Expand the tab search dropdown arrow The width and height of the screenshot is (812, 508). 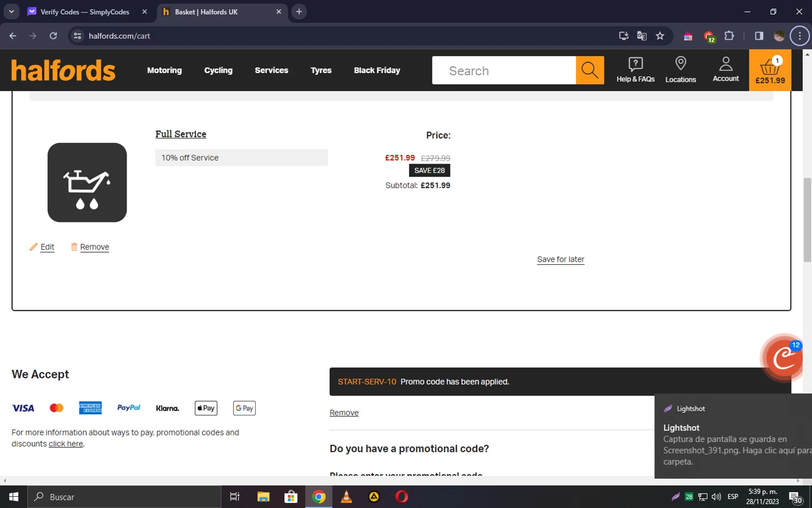(11, 11)
